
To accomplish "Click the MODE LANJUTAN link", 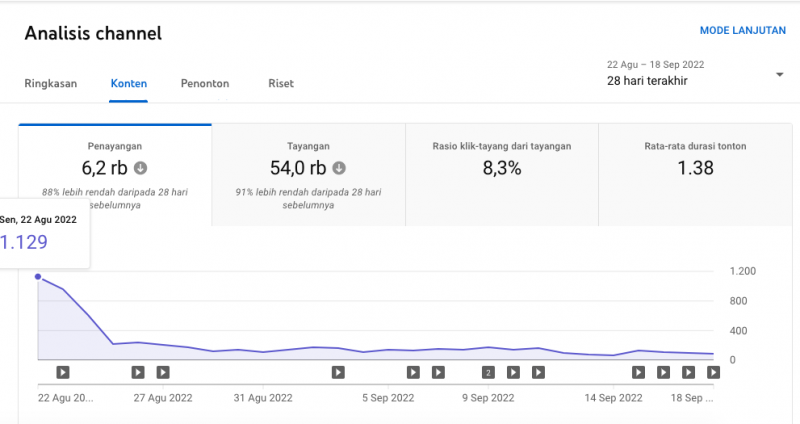I will (x=742, y=32).
